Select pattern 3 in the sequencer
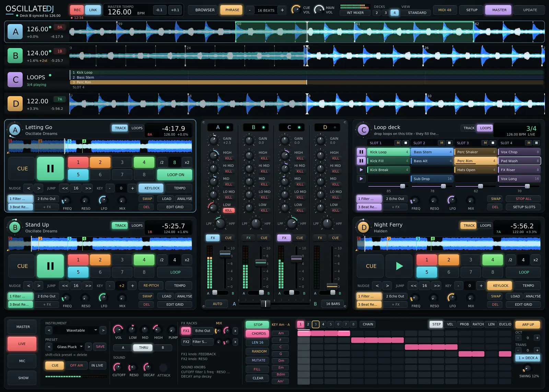 coord(315,324)
